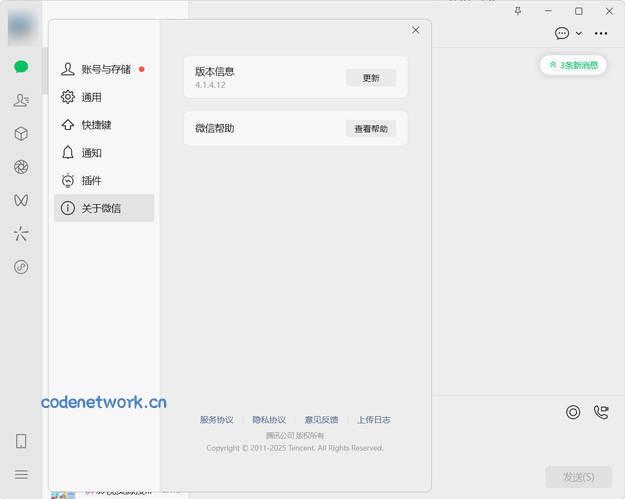Screen dimensions: 625x499
Task: Jump to the 3条新消息 notification
Action: pos(574,65)
